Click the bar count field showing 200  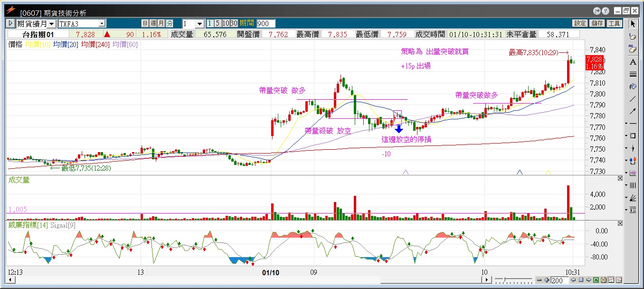pyautogui.click(x=560, y=280)
